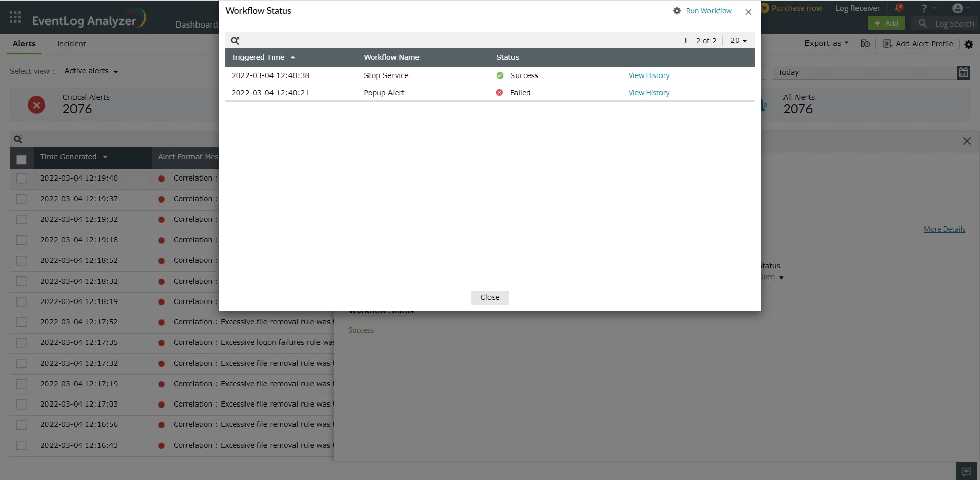
Task: Select alert checkbox for 12:19:32
Action: pyautogui.click(x=21, y=219)
